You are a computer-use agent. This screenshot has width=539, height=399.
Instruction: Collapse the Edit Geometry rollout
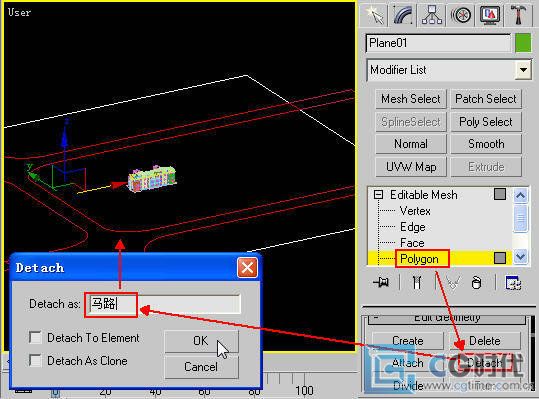coord(447,319)
